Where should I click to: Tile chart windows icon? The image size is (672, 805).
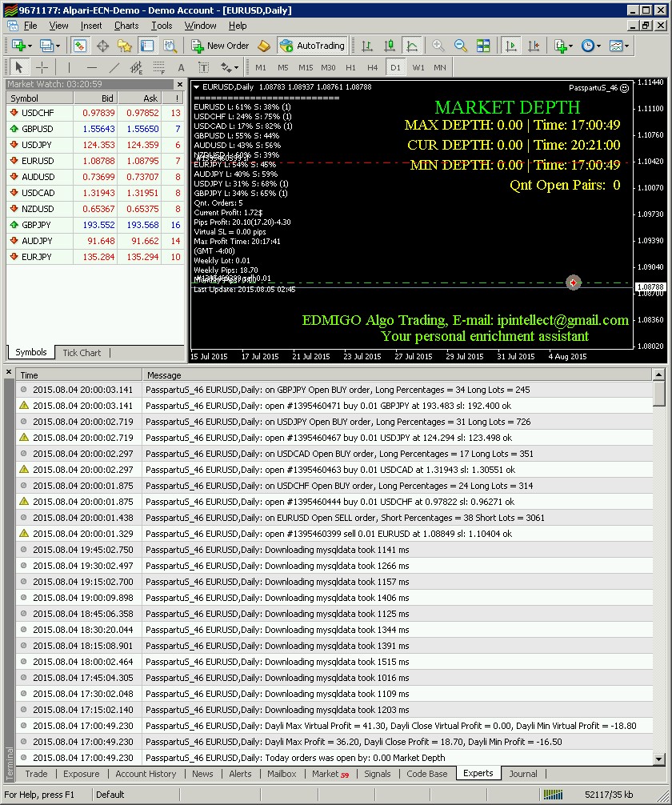click(x=483, y=46)
